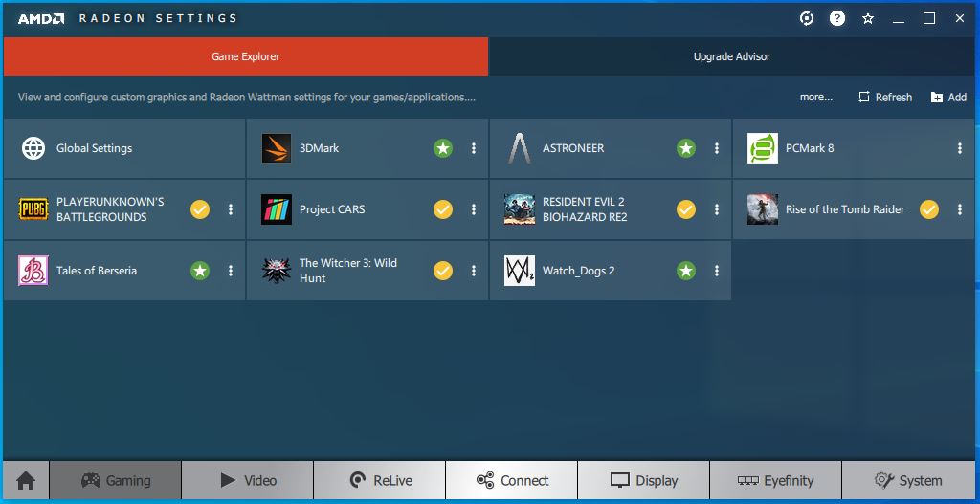Screen dimensions: 980x504
Task: Click the green star badge on Tales of Berseria
Action: pyautogui.click(x=200, y=271)
